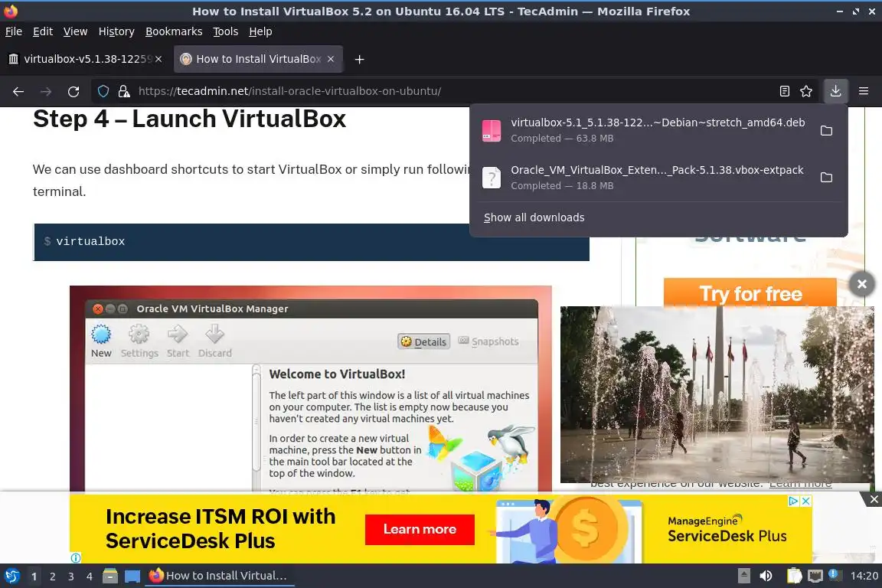This screenshot has height=588, width=882.
Task: Open new tab with plus button
Action: [x=359, y=59]
